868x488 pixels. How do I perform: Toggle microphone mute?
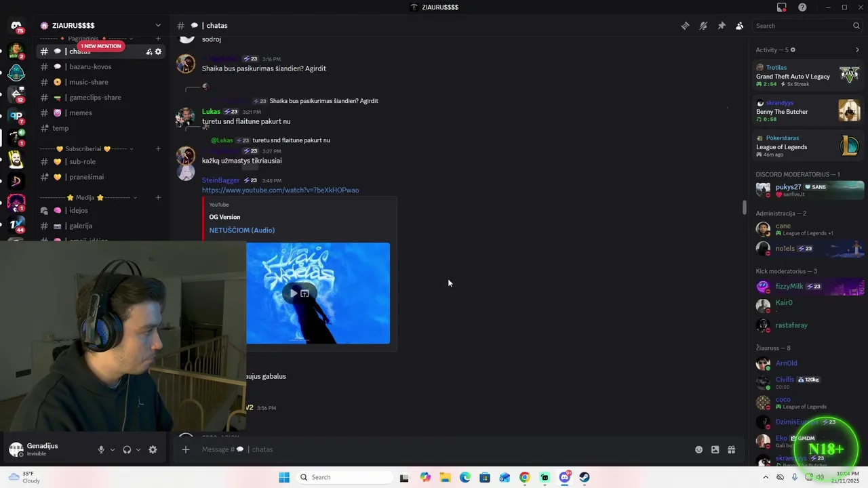[101, 449]
